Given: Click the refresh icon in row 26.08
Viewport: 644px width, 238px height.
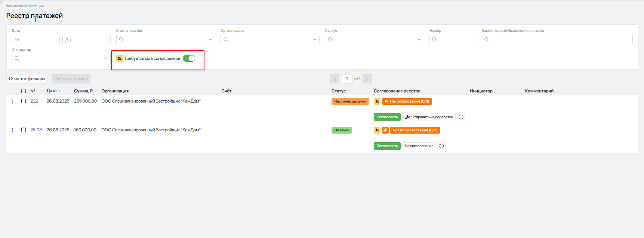Looking at the screenshot, I should (x=441, y=146).
